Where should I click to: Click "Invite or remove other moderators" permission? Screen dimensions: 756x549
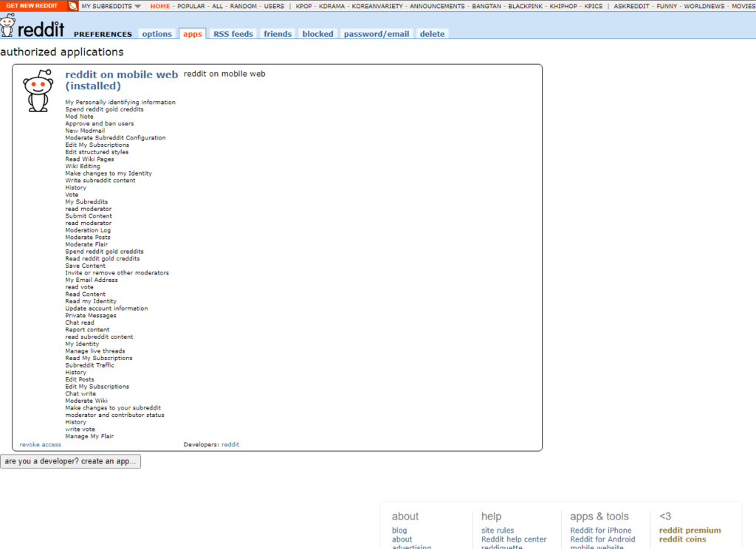117,273
